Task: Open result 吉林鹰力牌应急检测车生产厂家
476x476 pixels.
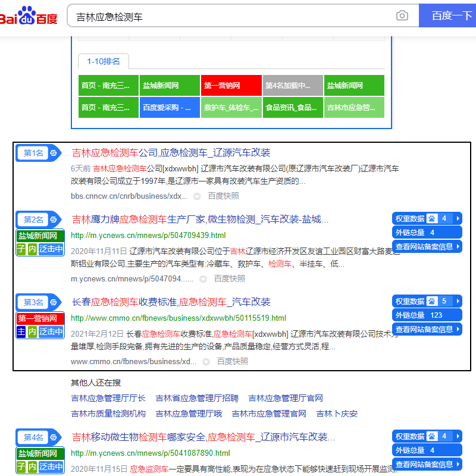Action: (200, 219)
